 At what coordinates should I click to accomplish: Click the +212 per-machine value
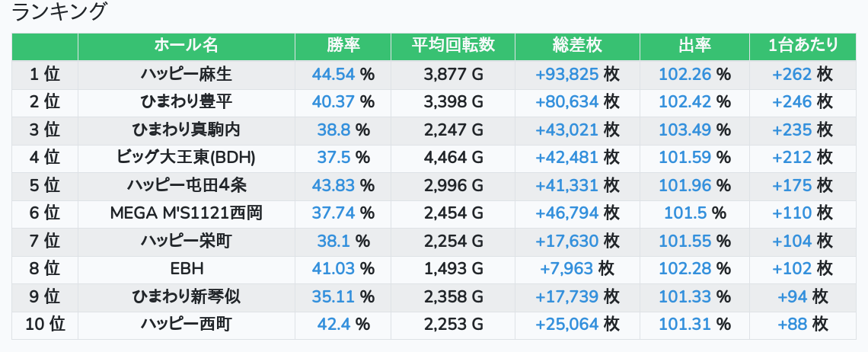pos(792,157)
